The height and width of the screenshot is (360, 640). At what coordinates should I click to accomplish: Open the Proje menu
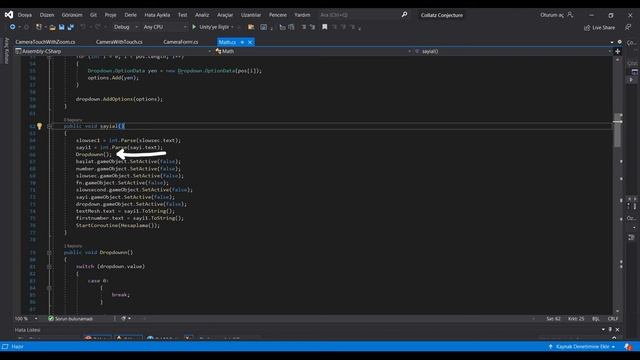point(111,15)
